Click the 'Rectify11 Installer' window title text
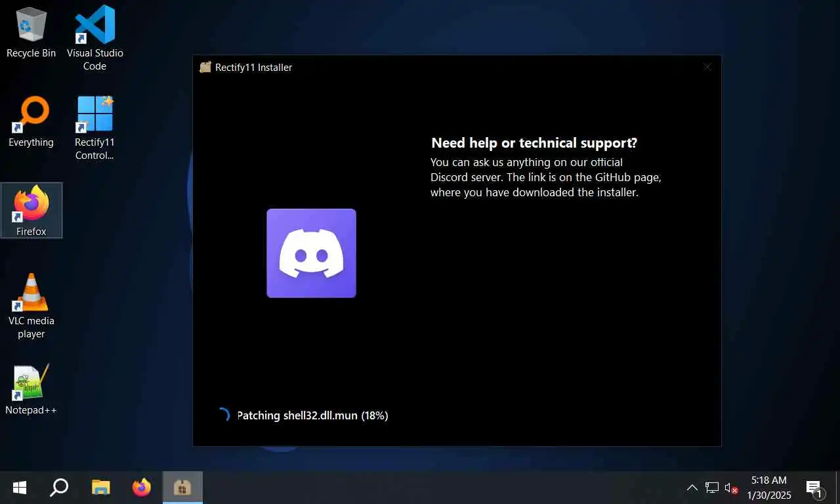 (253, 67)
